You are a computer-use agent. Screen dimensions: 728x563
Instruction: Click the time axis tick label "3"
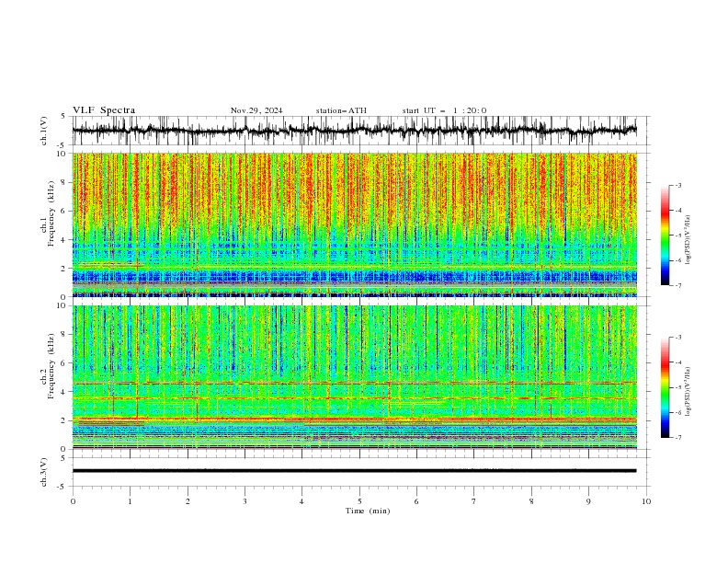pyautogui.click(x=245, y=501)
